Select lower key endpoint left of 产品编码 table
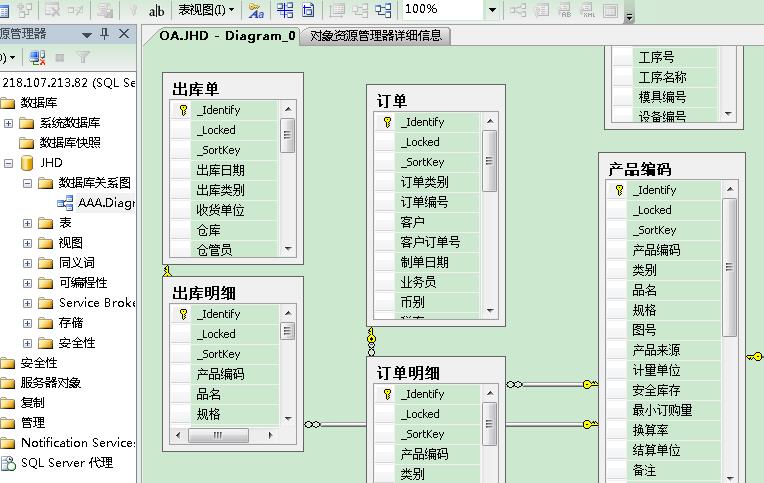Screen dimensions: 764x483 point(590,425)
